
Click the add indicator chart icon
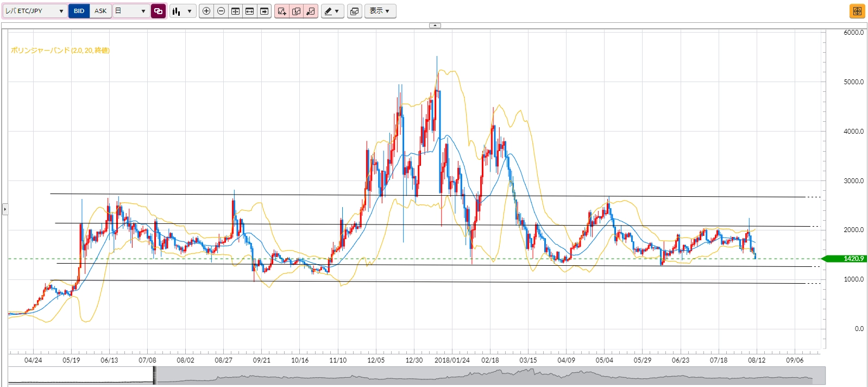[x=281, y=11]
